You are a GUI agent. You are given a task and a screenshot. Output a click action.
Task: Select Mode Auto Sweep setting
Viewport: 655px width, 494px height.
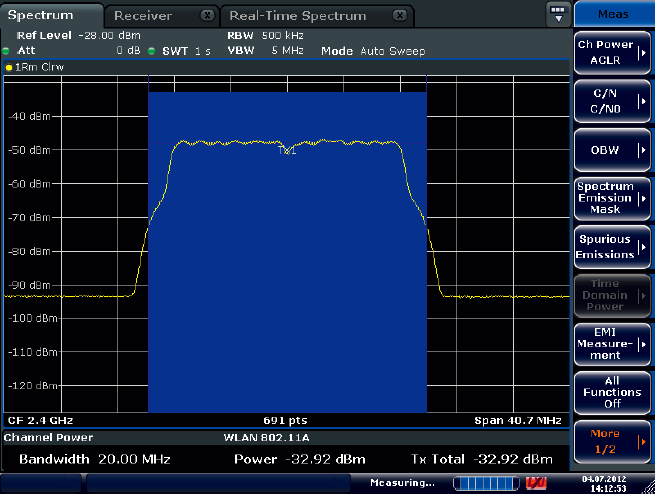(x=373, y=51)
